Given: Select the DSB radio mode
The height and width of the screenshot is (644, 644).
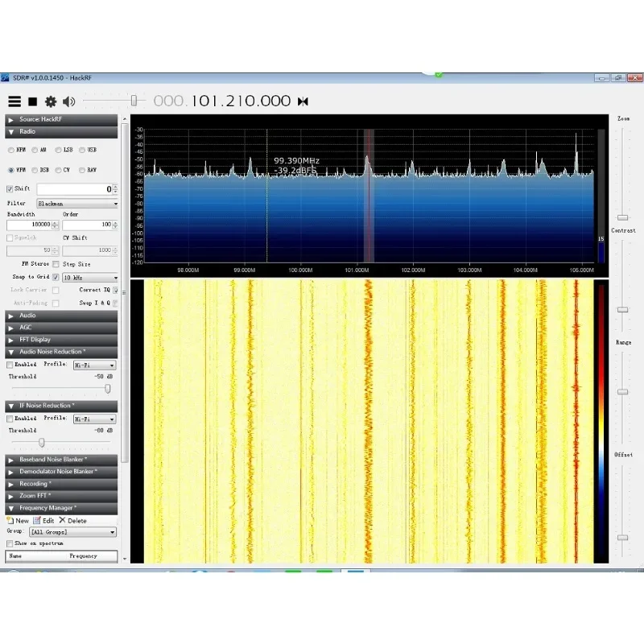Looking at the screenshot, I should click(x=35, y=170).
